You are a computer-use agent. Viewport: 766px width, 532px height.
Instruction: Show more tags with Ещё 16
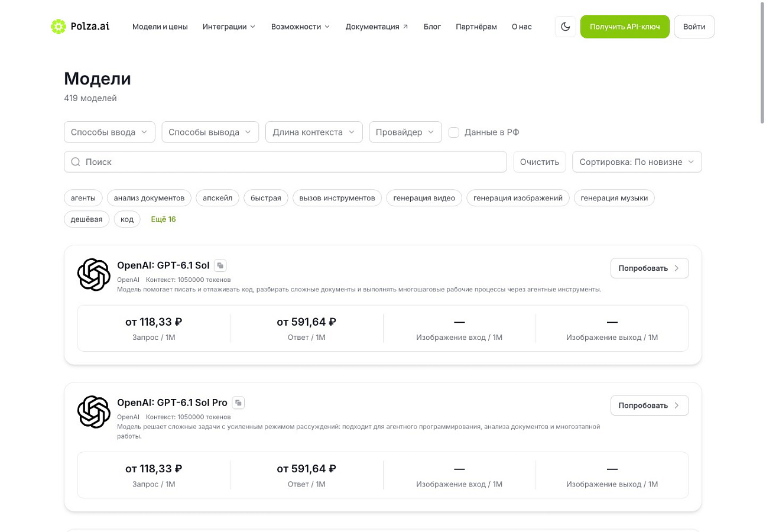tap(164, 219)
